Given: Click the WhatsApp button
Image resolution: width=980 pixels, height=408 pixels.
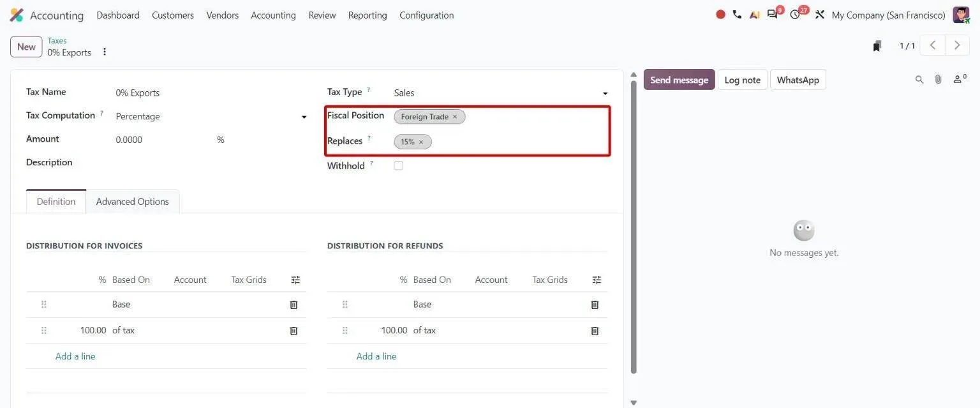Looking at the screenshot, I should coord(798,80).
